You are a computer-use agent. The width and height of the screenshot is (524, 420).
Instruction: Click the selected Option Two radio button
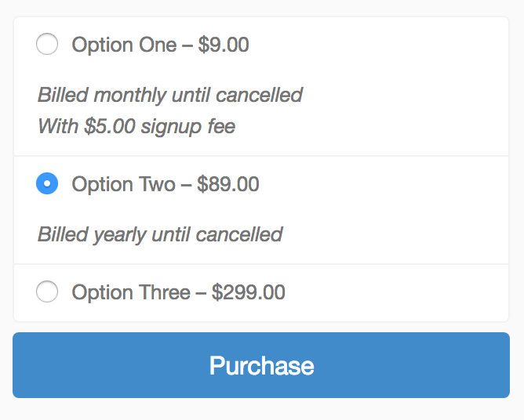click(x=47, y=184)
